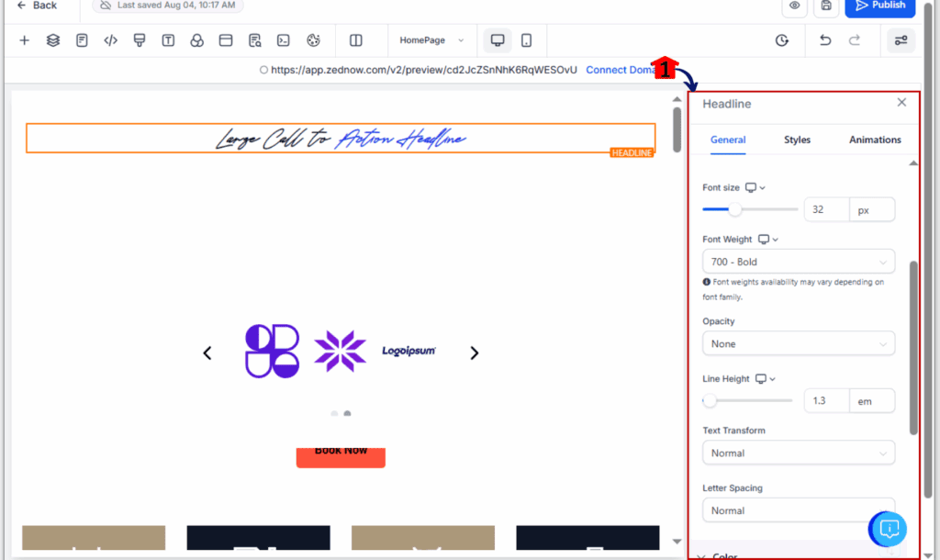Click the line height 1.3 field
The image size is (940, 560).
pos(827,400)
